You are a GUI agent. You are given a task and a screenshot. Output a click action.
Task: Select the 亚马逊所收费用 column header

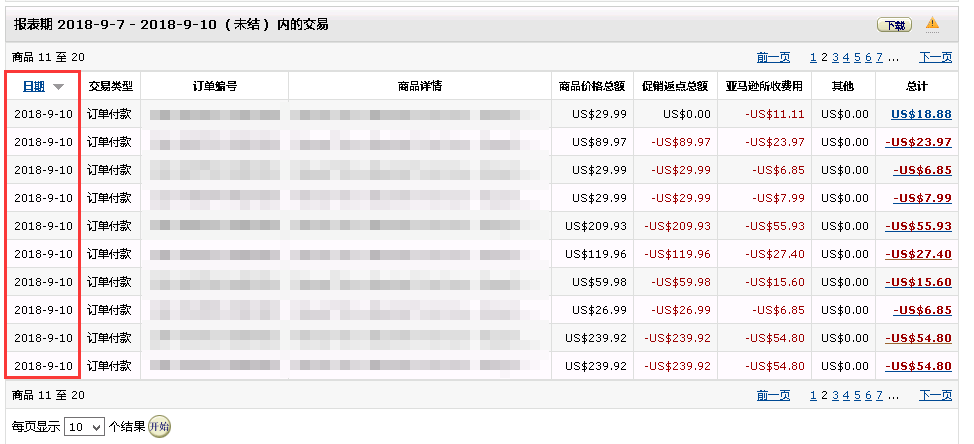click(765, 86)
